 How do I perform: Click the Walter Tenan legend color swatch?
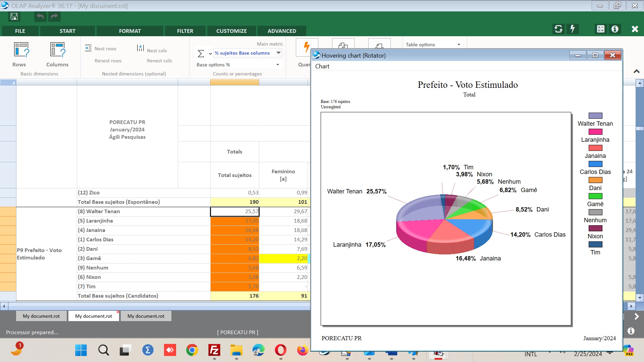pos(595,116)
